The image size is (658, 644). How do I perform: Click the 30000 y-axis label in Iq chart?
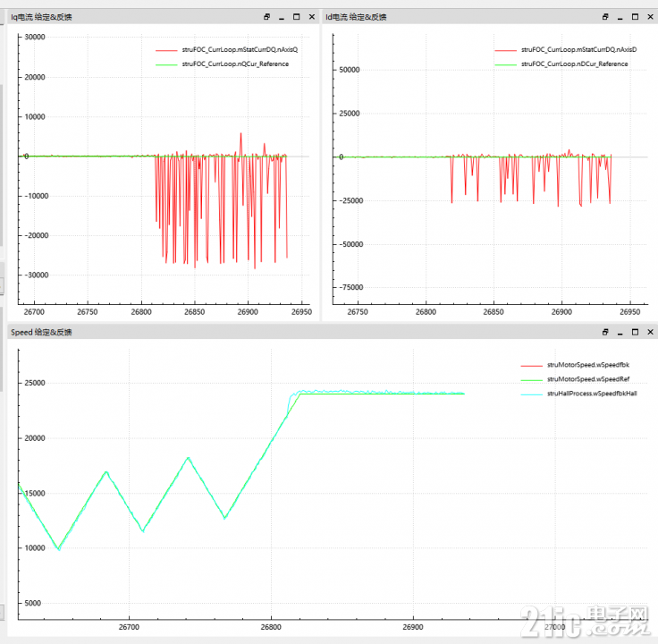(35, 37)
